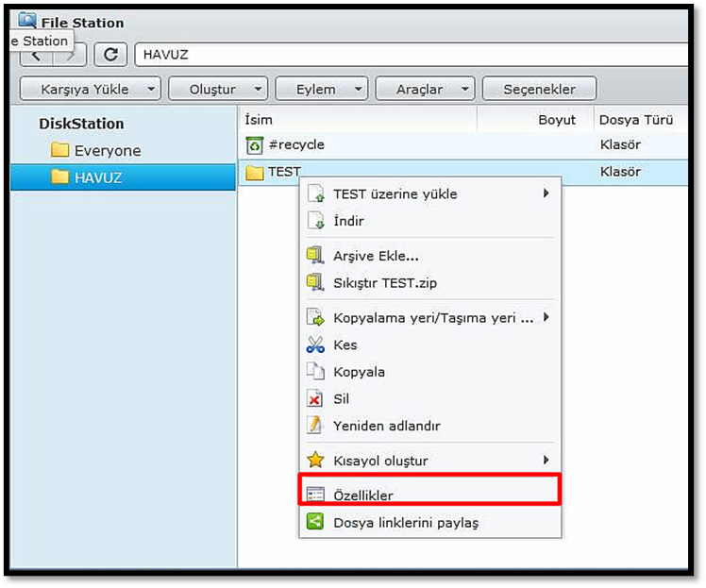Expand the Oluştur dropdown menu

pyautogui.click(x=218, y=89)
